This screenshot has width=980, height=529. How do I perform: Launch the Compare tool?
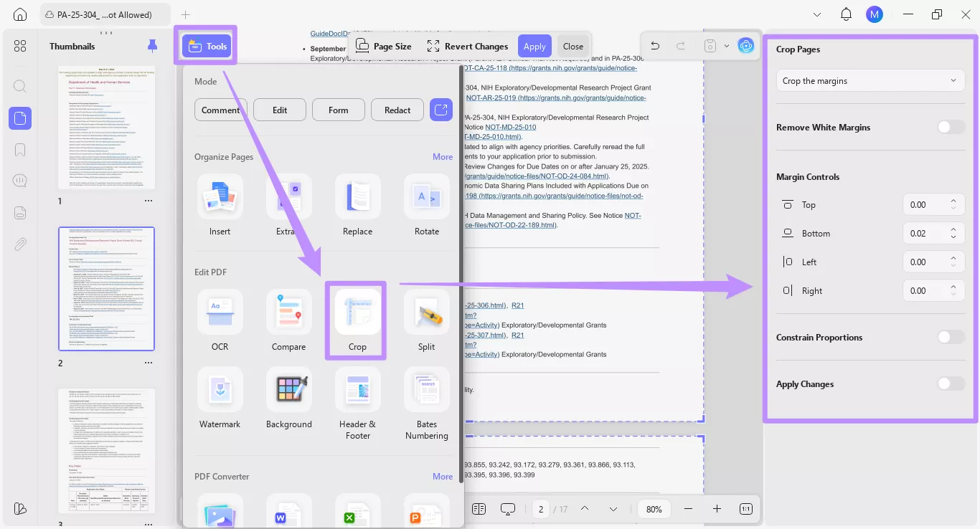click(288, 320)
